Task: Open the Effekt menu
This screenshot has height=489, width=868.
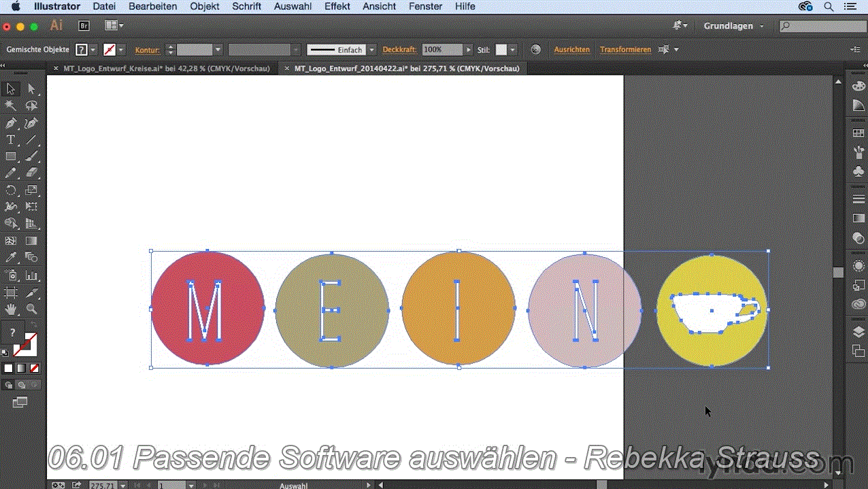Action: (x=337, y=6)
